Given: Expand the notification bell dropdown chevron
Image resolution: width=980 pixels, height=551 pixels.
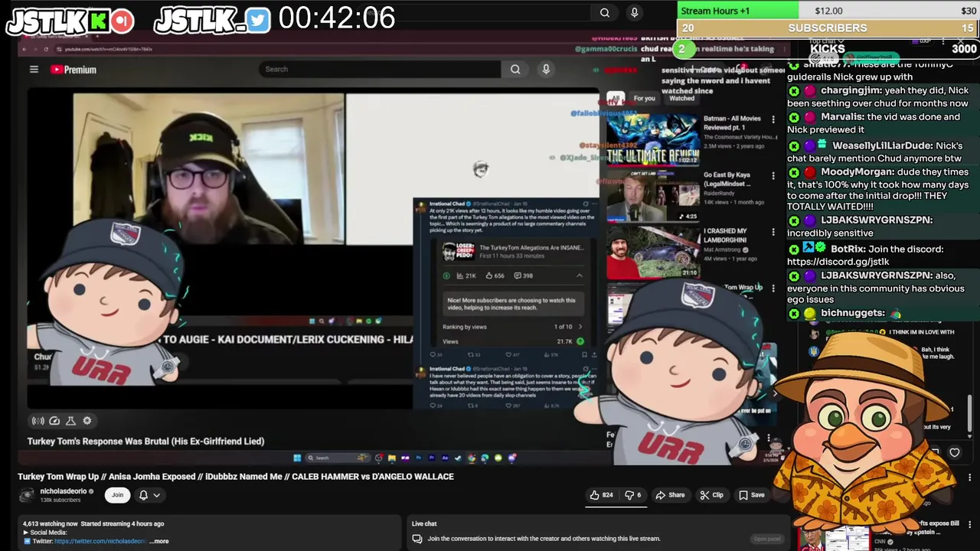Looking at the screenshot, I should [x=156, y=495].
